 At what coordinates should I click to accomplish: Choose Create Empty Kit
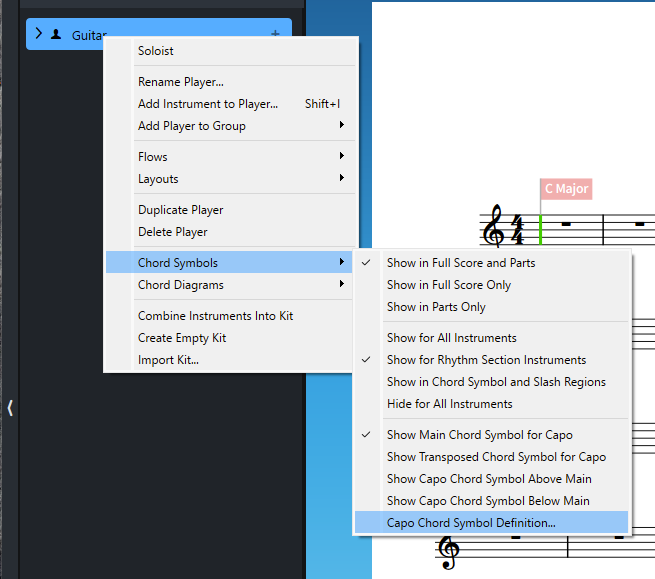point(229,338)
